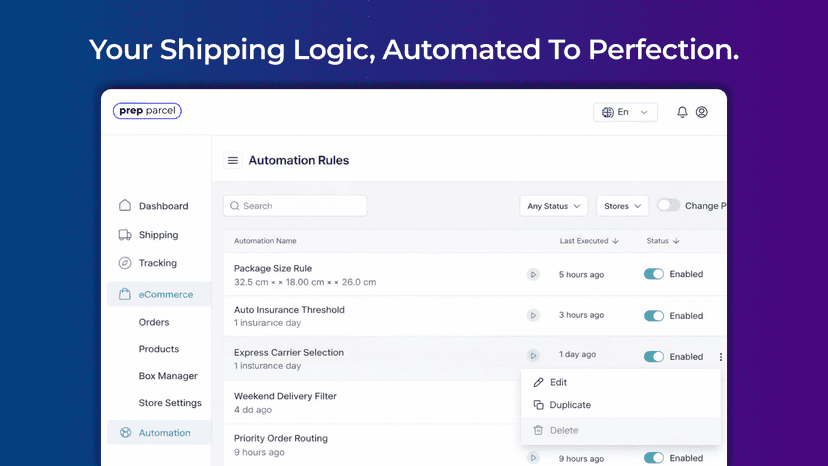Screen dimensions: 828x466
Task: Open the En language dropdown
Action: coord(625,112)
